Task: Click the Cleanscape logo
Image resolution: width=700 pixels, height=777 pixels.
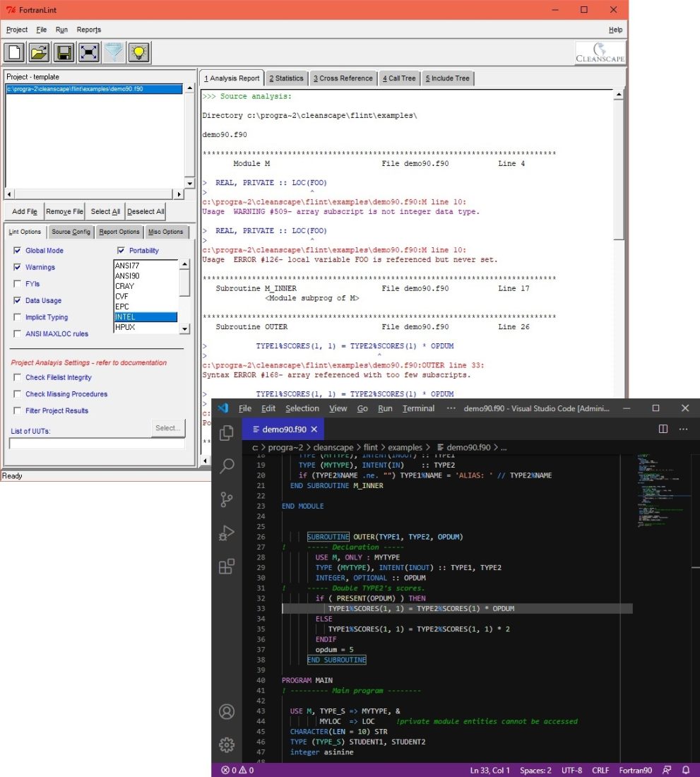Action: click(x=600, y=53)
